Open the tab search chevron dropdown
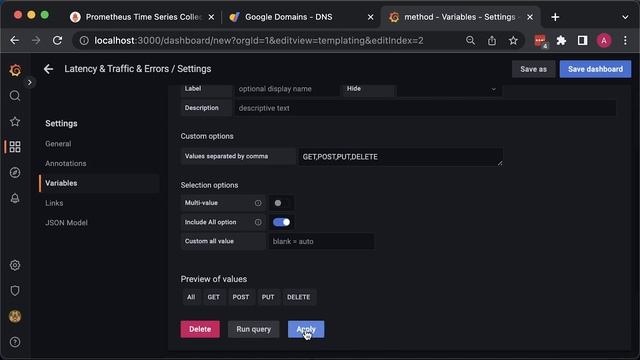The image size is (640, 360). click(625, 17)
